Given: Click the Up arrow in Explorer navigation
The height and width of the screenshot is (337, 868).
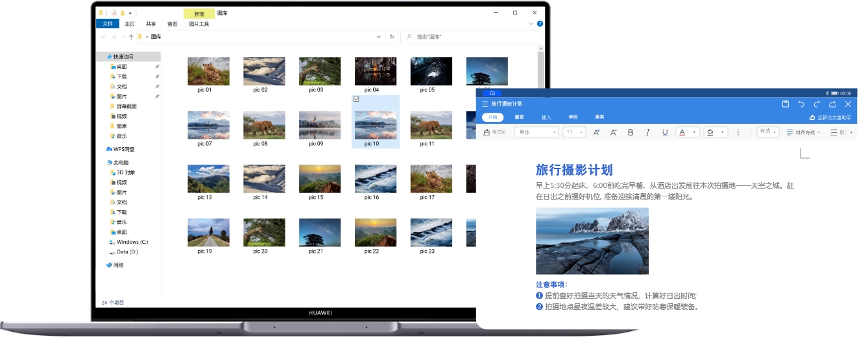Looking at the screenshot, I should coord(131,37).
